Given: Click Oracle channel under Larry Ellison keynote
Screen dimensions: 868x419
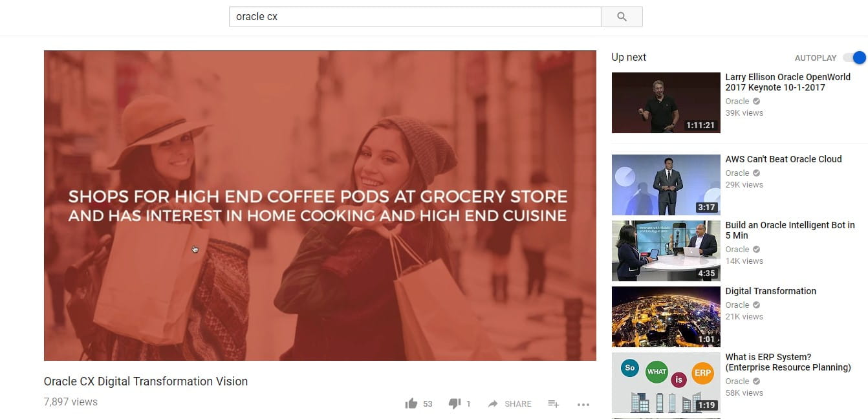Looking at the screenshot, I should 737,101.
